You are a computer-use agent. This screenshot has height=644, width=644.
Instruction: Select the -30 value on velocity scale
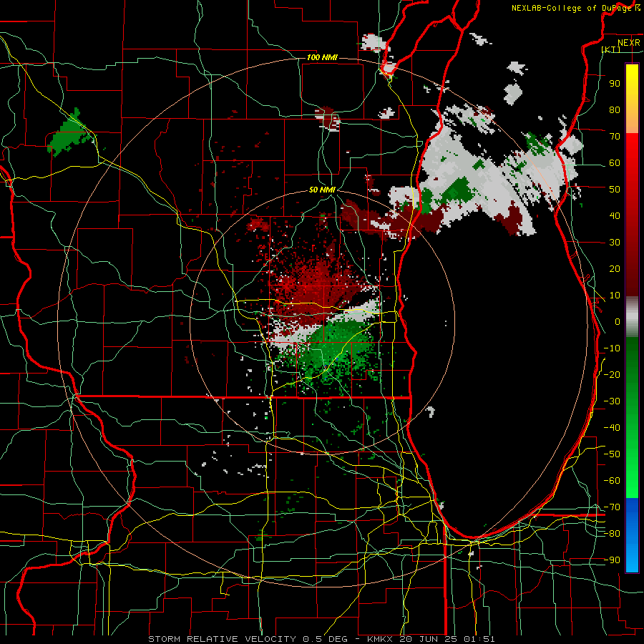click(612, 401)
